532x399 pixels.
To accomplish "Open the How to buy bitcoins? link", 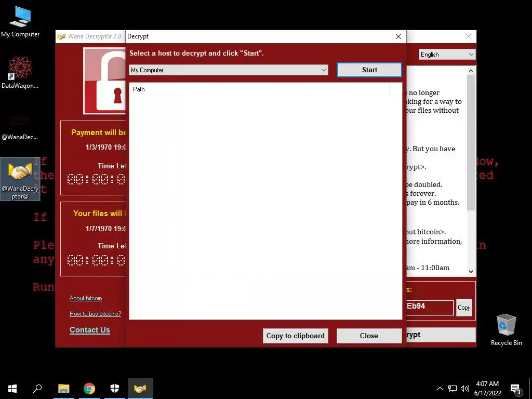I will pyautogui.click(x=96, y=314).
